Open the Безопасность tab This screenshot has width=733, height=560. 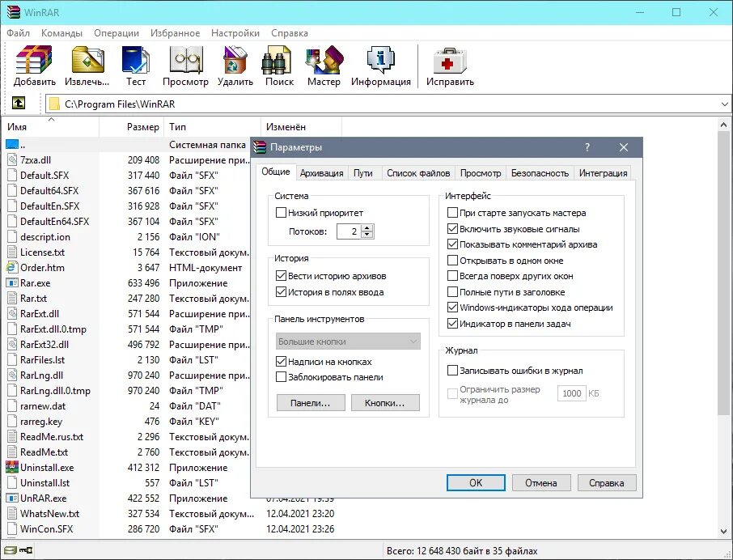pos(540,173)
